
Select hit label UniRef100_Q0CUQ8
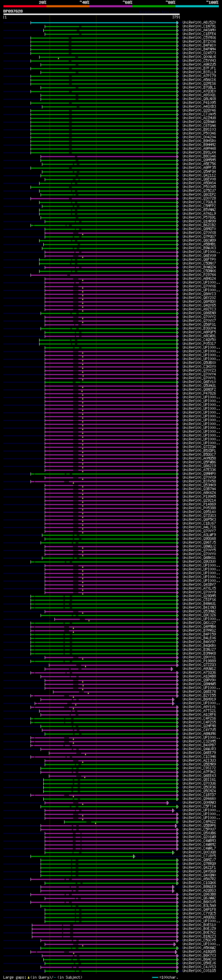coord(199,852)
